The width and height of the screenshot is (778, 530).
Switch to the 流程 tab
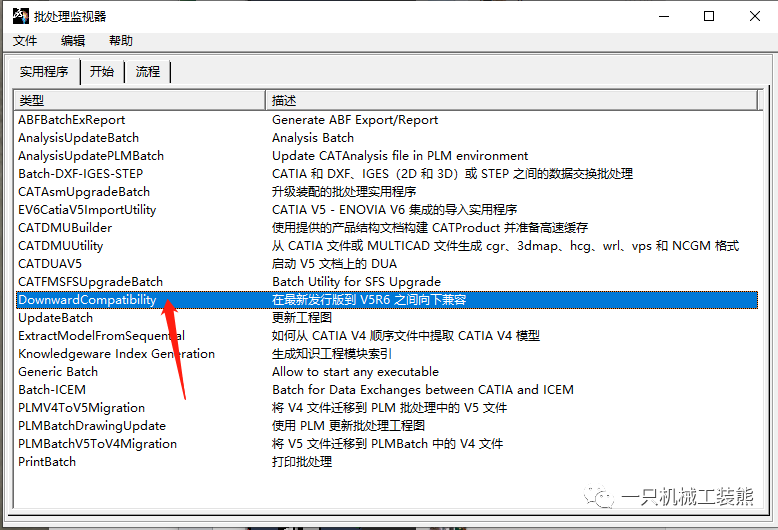[148, 72]
